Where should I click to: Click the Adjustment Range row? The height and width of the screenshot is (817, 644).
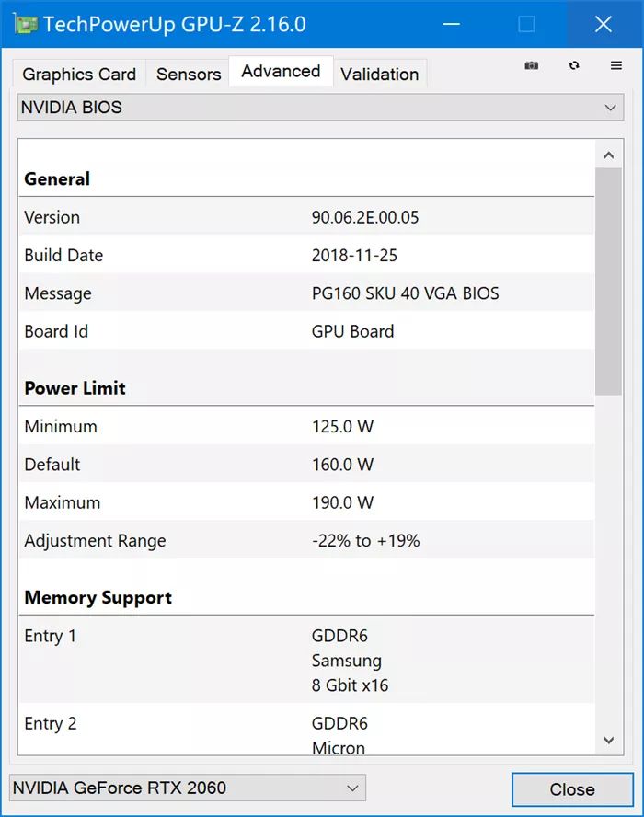pos(307,541)
